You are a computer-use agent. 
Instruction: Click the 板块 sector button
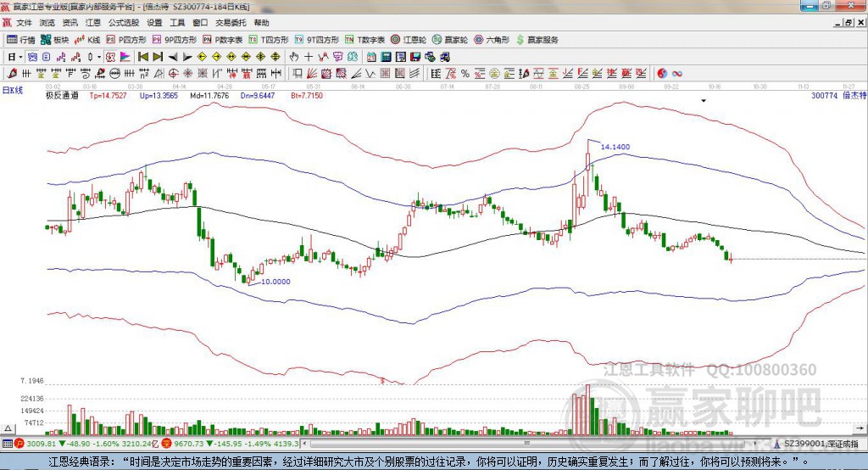click(x=55, y=40)
